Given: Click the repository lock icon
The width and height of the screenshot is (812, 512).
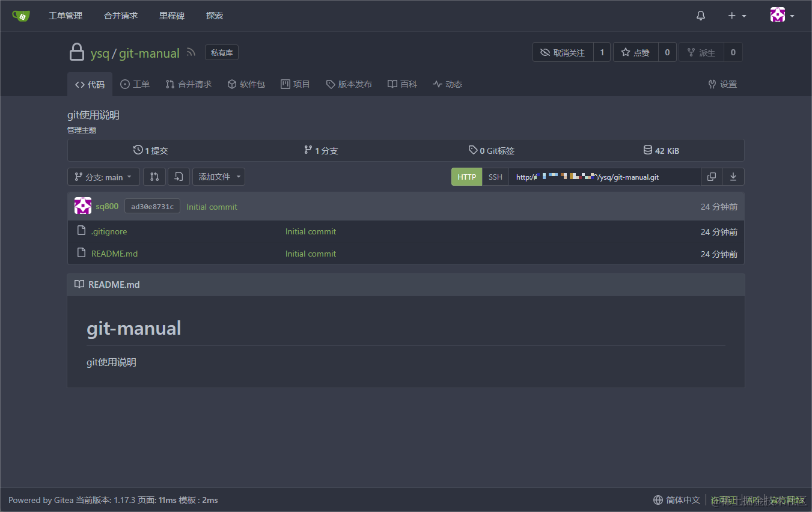Looking at the screenshot, I should pos(76,52).
